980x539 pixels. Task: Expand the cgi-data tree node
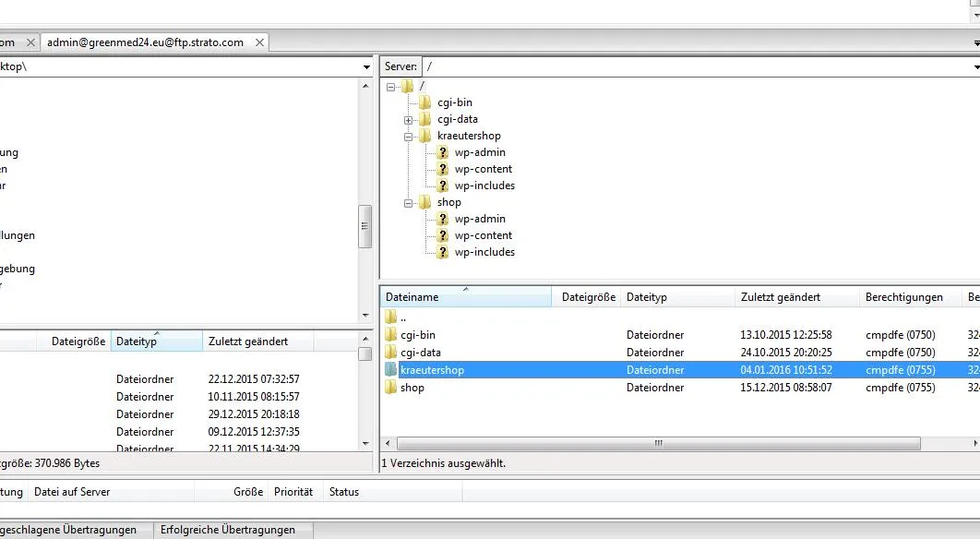click(408, 120)
